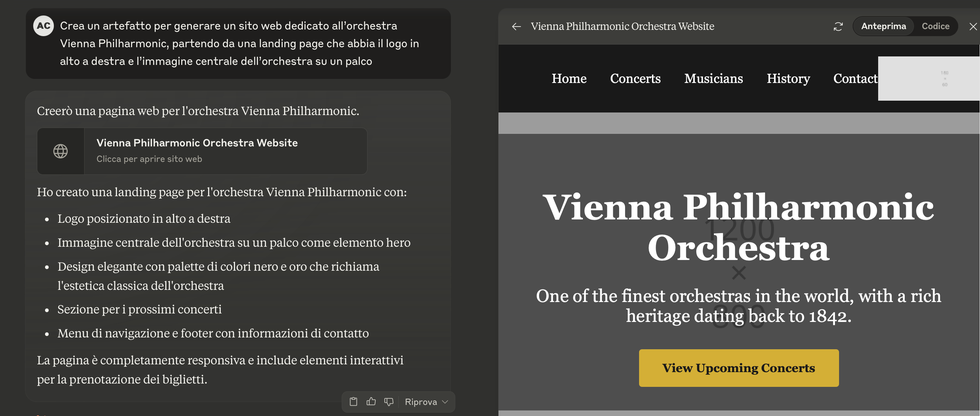Screen dimensions: 980x416
Task: Open the Musicians nav item
Action: coord(714,79)
